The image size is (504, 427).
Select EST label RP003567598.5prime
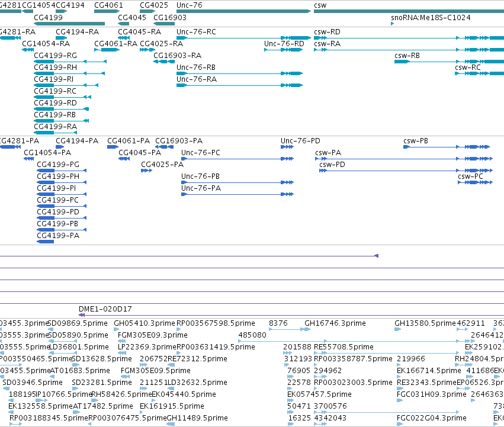[x=216, y=323]
